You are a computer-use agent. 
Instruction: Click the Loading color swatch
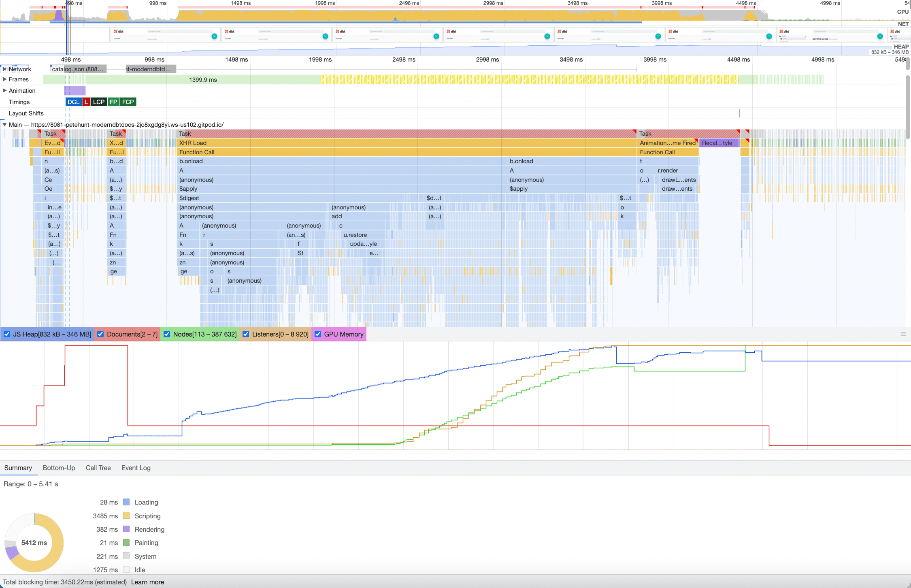(126, 502)
